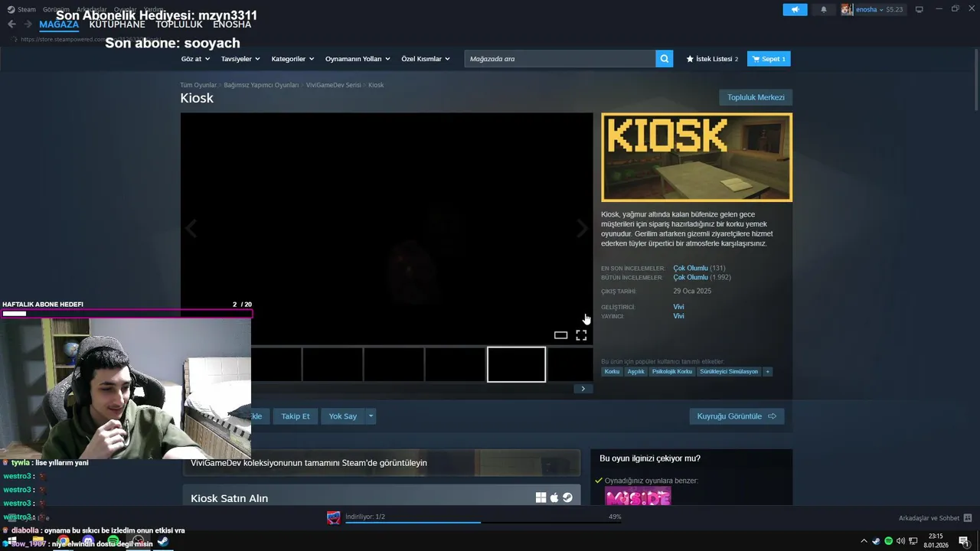Expand the Tavsiyeler menu
The width and height of the screenshot is (980, 551).
click(x=240, y=59)
